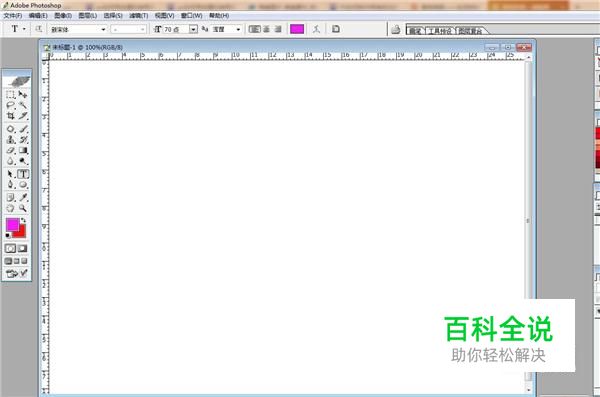The width and height of the screenshot is (600, 397).
Task: Select the Crop tool
Action: (x=11, y=116)
